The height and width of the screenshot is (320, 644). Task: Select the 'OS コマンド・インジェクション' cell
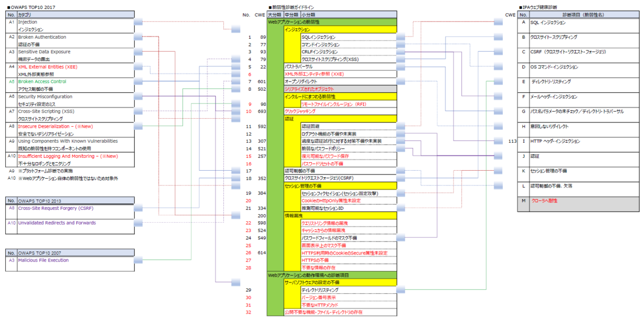point(585,67)
